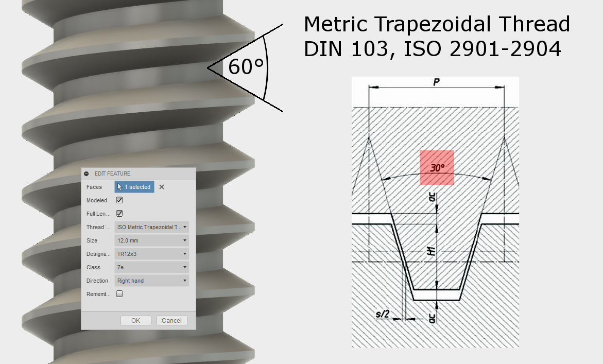Cancel the Edit Feature dialog
The height and width of the screenshot is (364, 603).
click(171, 320)
